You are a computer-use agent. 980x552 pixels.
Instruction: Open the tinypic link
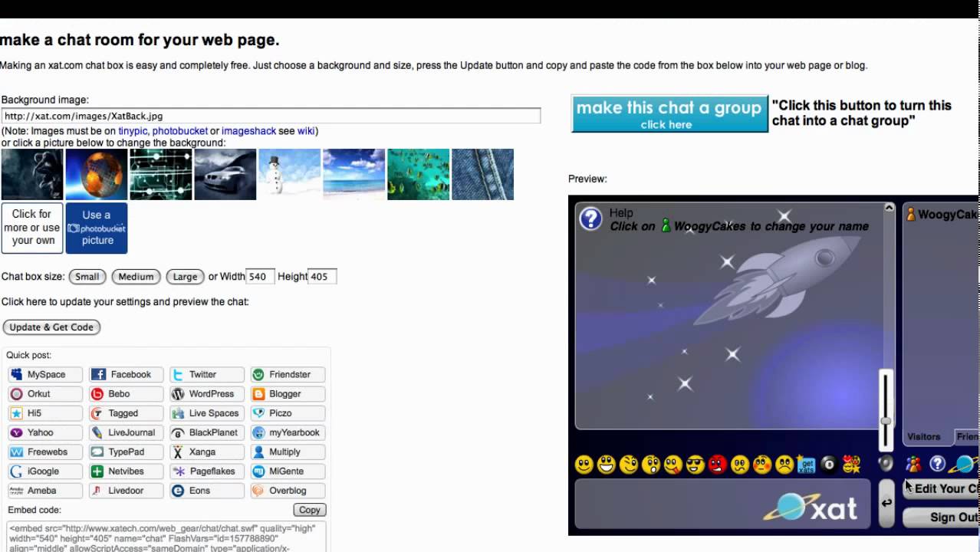pos(132,131)
